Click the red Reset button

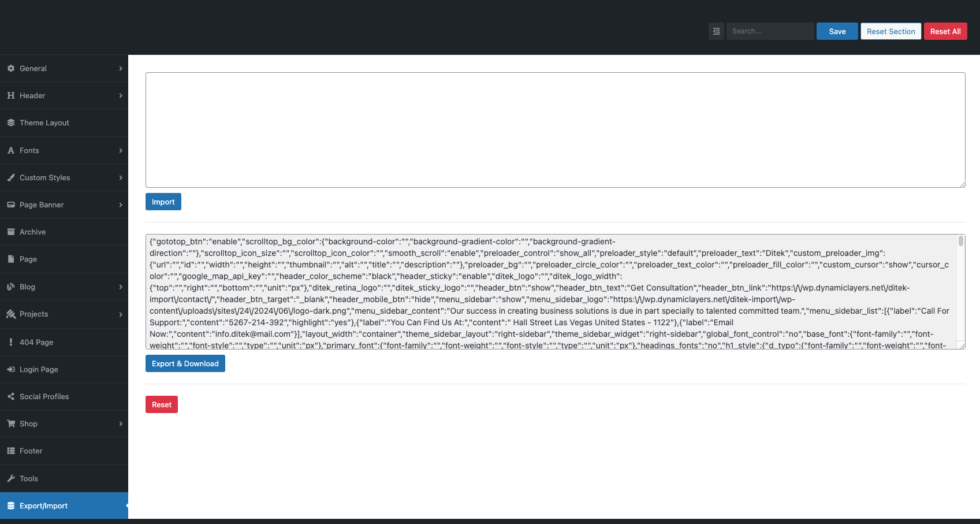click(162, 404)
